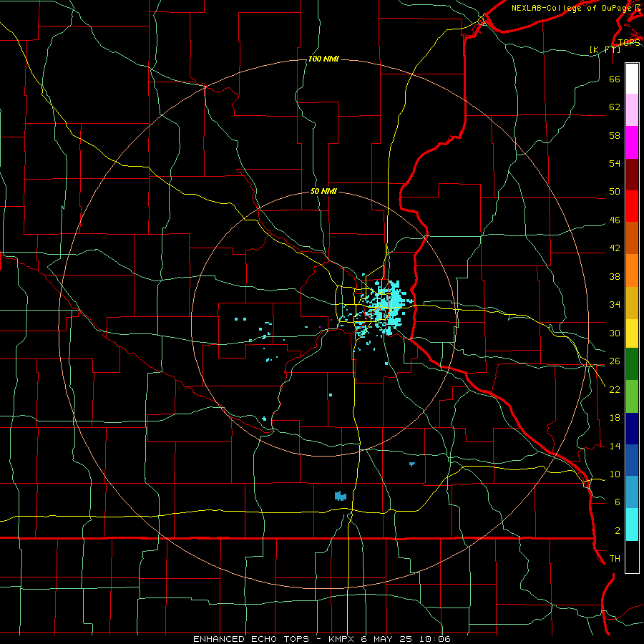Click the '6' legend value
This screenshot has height=644, width=644.
pos(618,502)
